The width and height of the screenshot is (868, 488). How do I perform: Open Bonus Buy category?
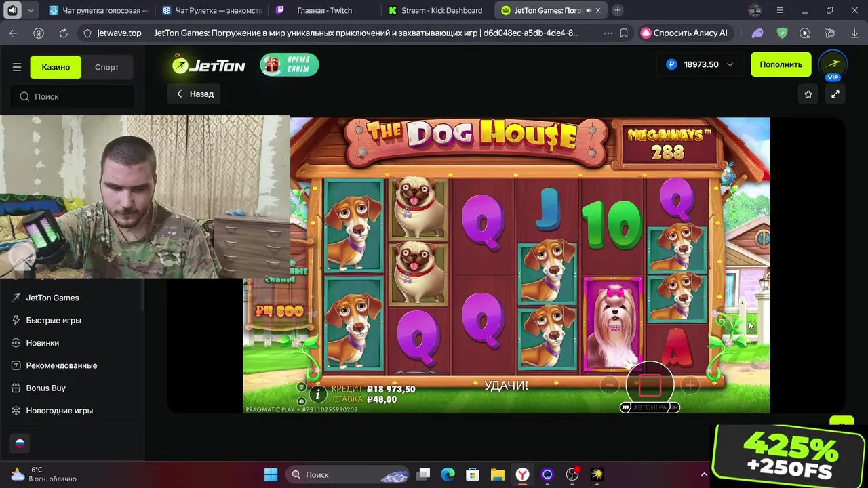[45, 388]
